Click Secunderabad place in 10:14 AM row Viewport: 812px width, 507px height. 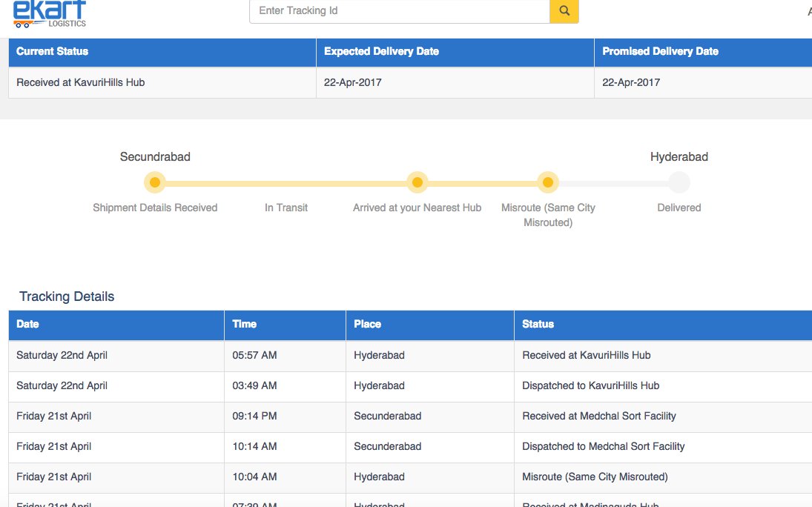pyautogui.click(x=387, y=446)
